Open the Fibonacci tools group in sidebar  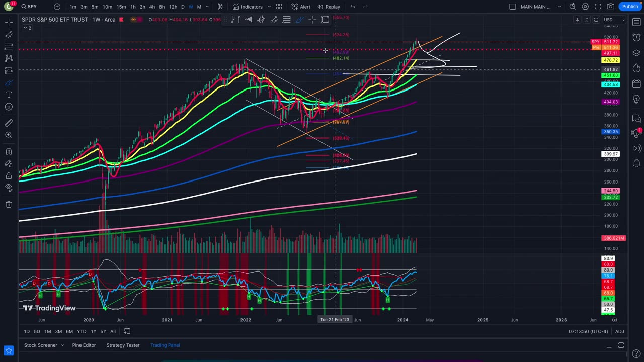9,46
